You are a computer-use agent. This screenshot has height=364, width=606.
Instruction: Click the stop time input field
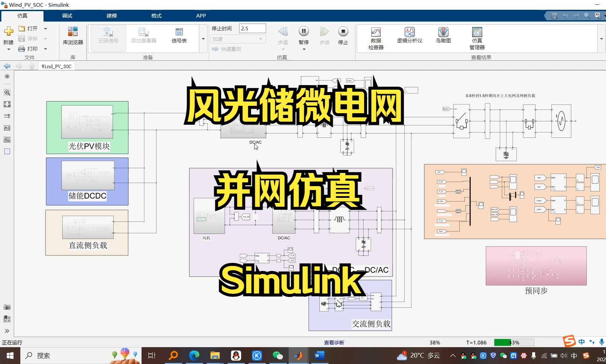click(252, 28)
